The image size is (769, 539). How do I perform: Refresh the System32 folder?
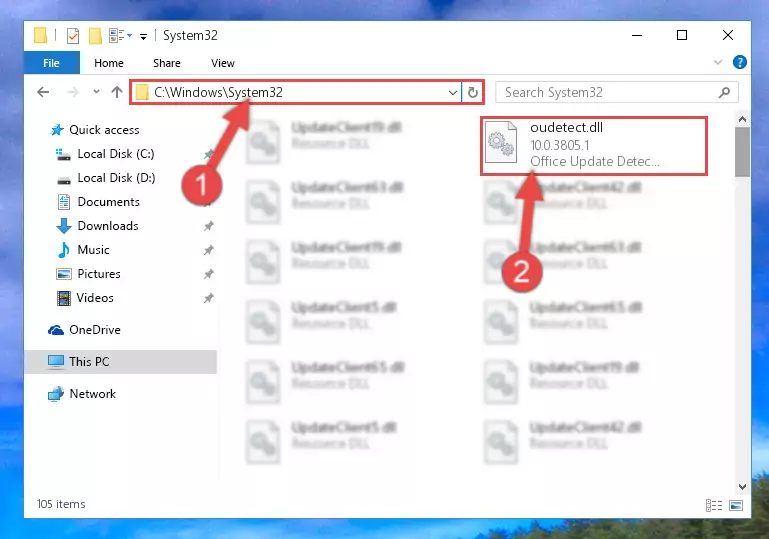point(473,92)
